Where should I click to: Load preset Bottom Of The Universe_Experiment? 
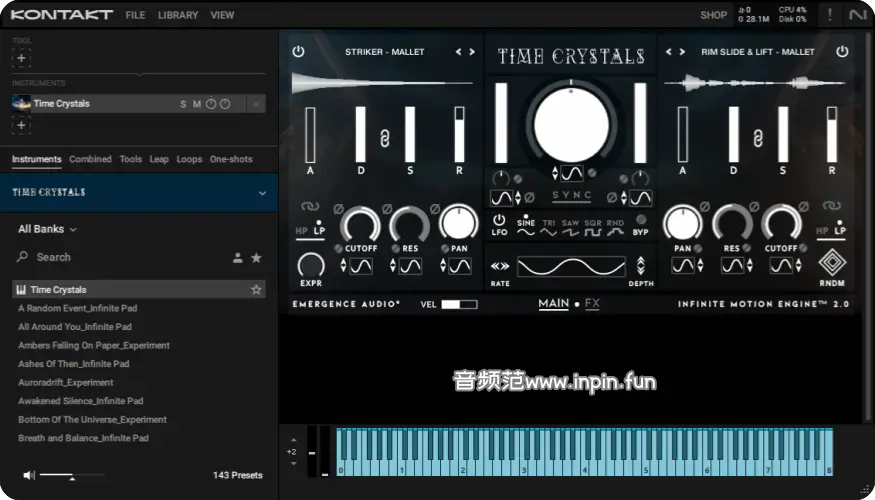tap(93, 420)
